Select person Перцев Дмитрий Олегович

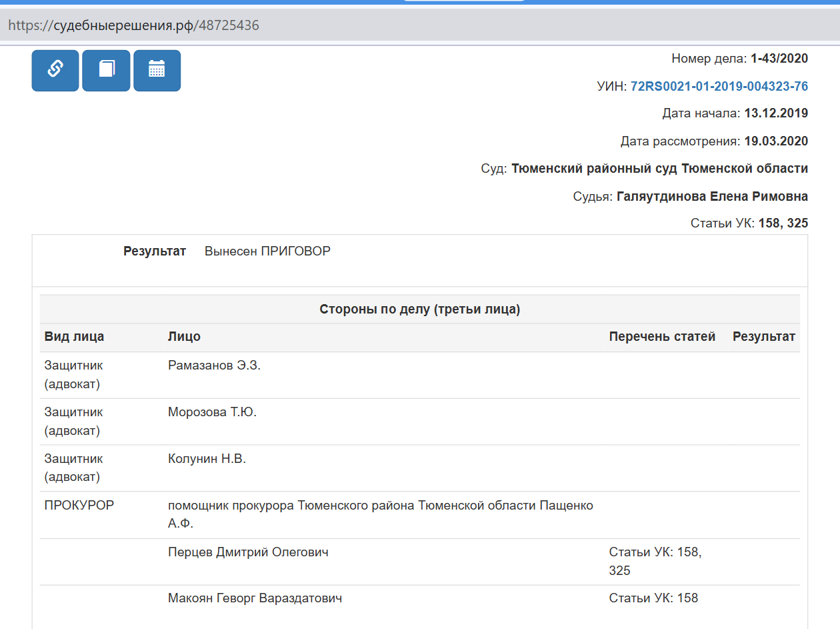(248, 552)
